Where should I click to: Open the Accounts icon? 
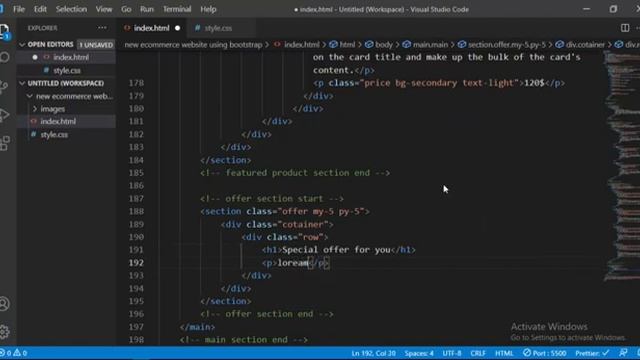click(x=4, y=304)
